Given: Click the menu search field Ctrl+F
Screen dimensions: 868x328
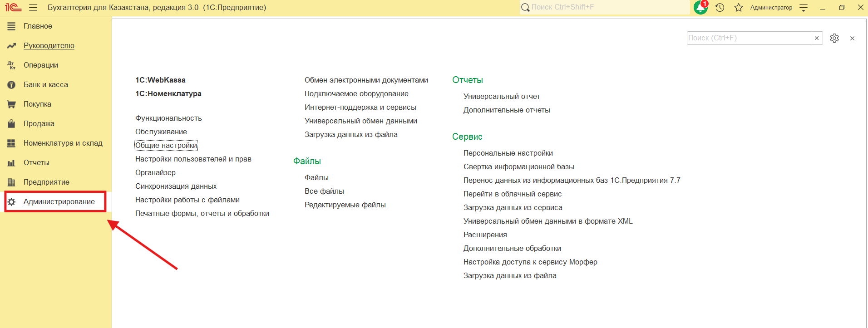Looking at the screenshot, I should [x=749, y=38].
